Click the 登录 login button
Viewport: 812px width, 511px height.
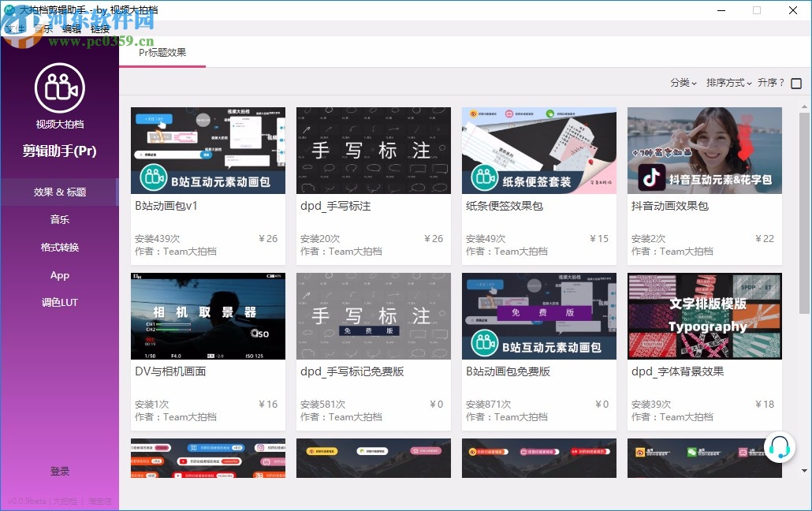59,471
